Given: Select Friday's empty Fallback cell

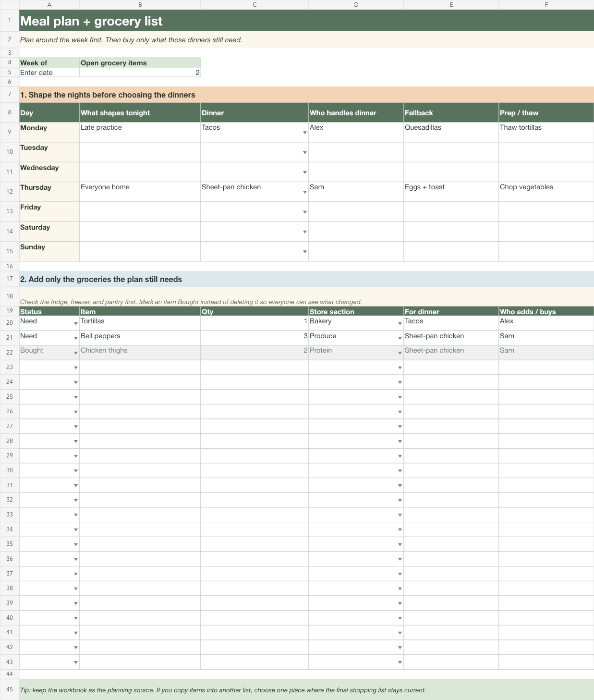Looking at the screenshot, I should 451,211.
